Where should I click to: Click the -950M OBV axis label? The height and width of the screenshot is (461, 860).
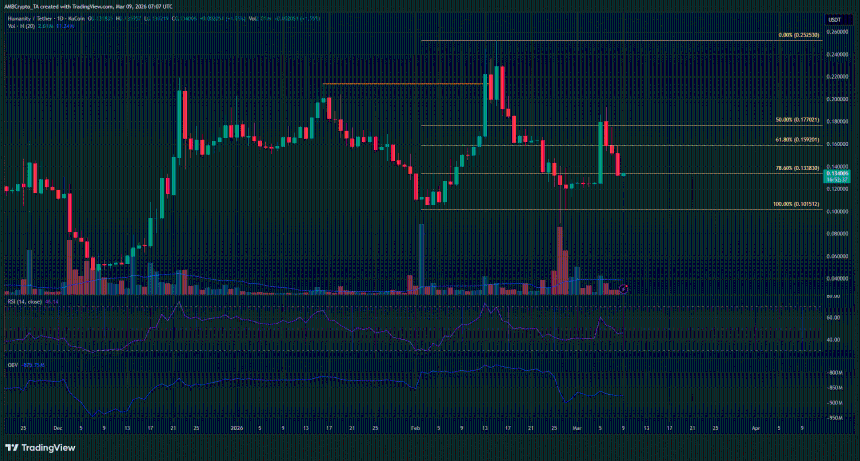[x=834, y=418]
